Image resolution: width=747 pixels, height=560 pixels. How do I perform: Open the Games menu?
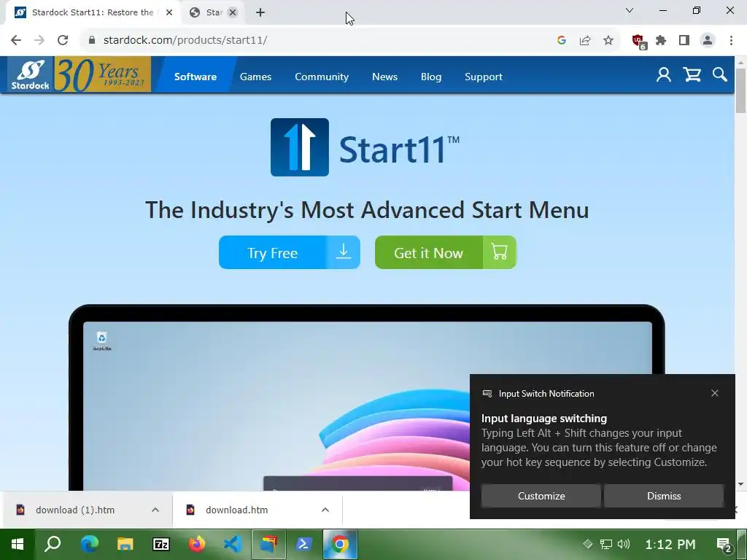click(255, 77)
